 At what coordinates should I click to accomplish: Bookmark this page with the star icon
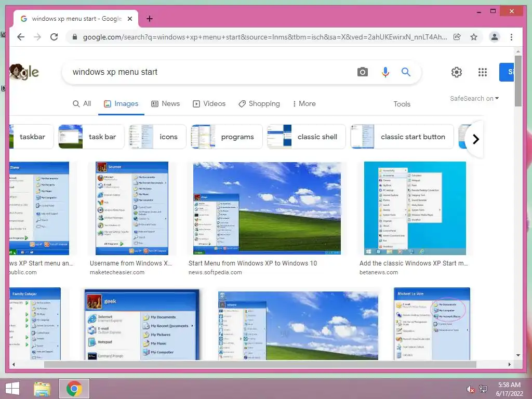[474, 37]
